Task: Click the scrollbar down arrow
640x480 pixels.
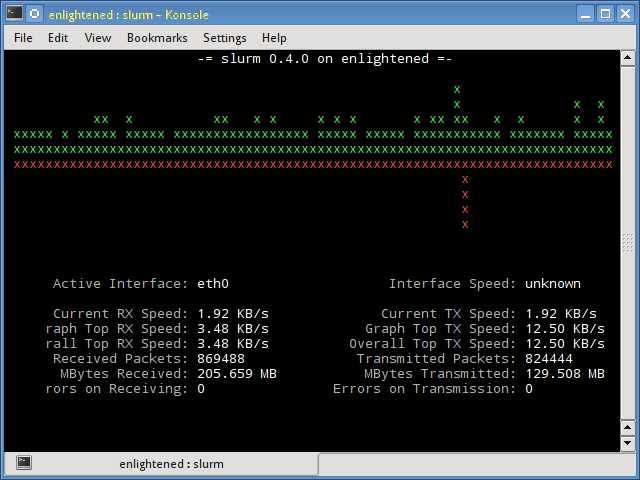Action: click(627, 443)
